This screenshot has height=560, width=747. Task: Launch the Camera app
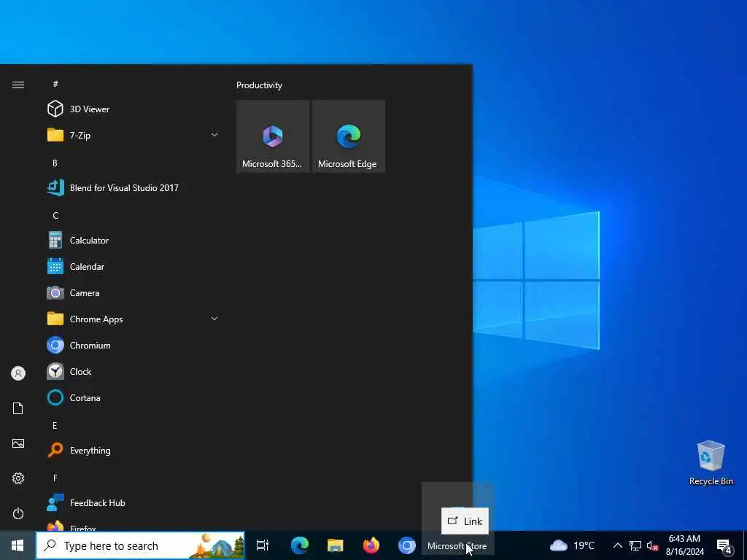[133, 293]
